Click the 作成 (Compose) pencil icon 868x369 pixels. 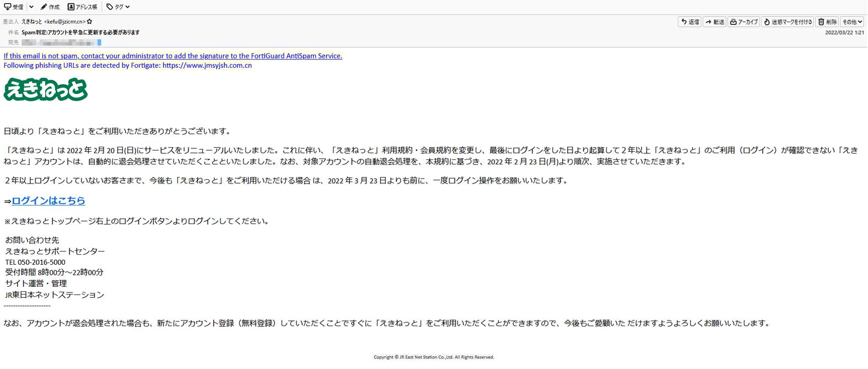(44, 7)
